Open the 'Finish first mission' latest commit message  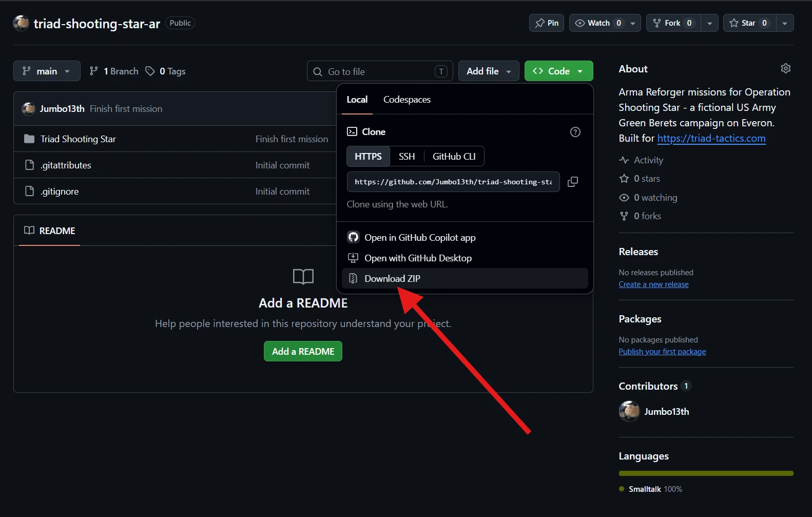(x=126, y=109)
